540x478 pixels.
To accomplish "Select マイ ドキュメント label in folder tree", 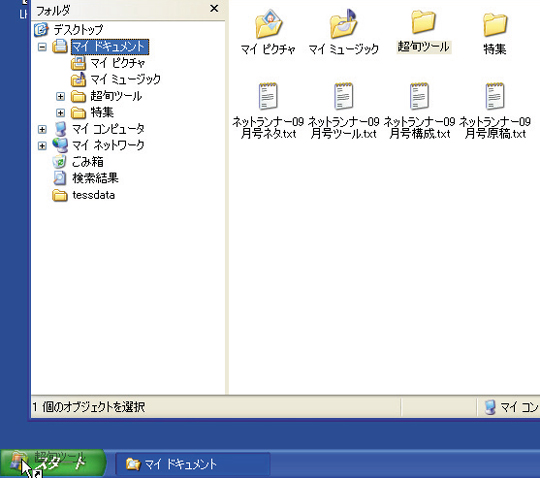I will tap(110, 47).
